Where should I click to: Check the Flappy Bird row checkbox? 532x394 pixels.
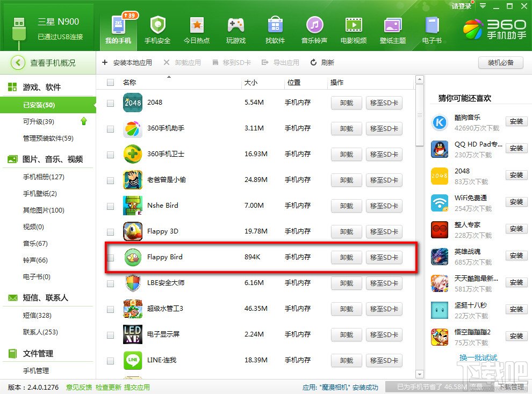pos(110,257)
